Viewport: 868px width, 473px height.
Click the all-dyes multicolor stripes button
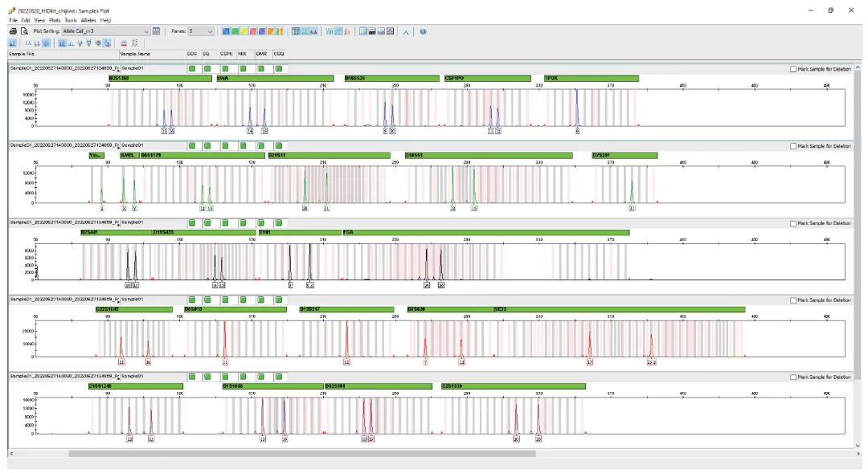pos(280,31)
